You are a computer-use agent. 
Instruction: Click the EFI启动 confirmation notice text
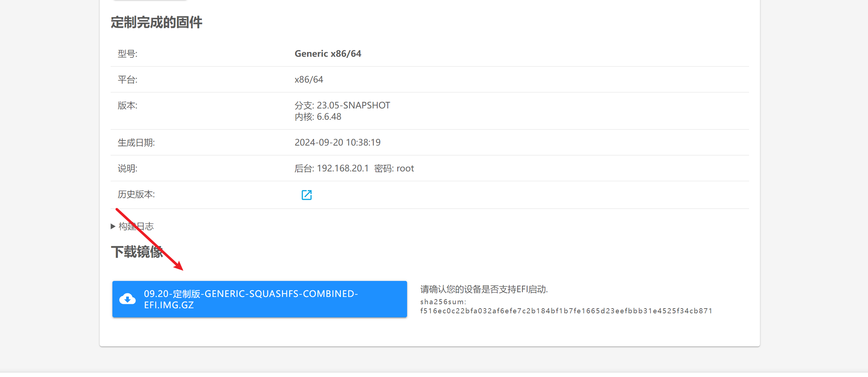[484, 289]
